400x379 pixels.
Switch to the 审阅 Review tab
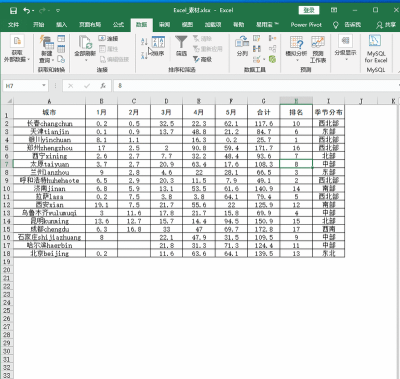[164, 25]
